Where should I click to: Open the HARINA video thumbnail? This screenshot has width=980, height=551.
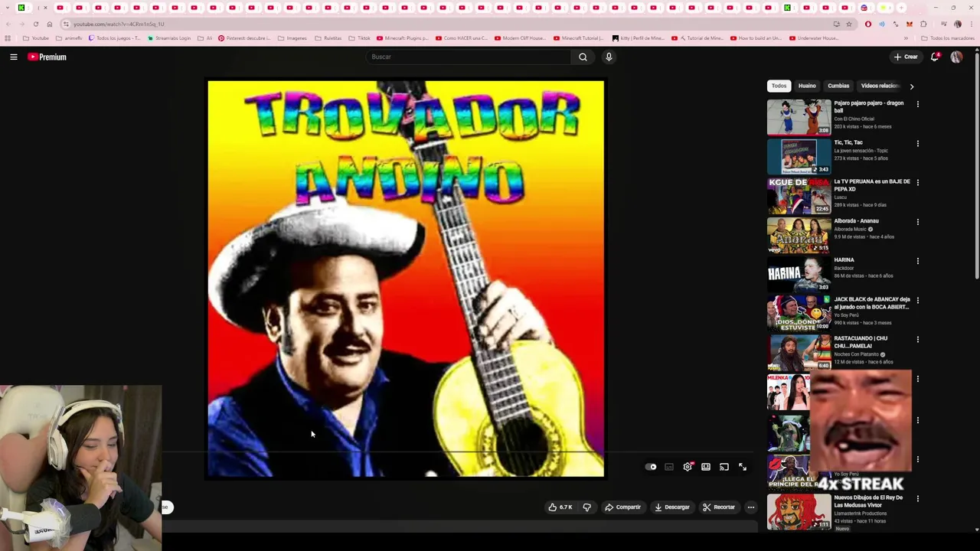[x=799, y=274]
